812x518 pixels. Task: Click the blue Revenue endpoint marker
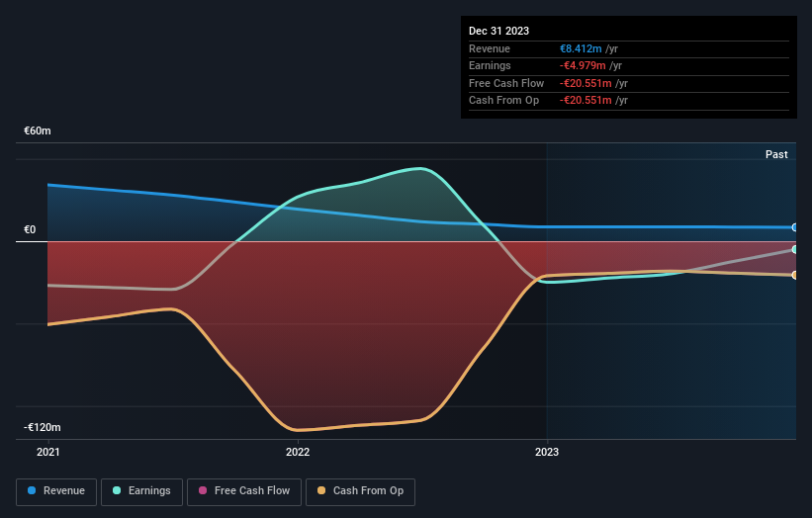pos(795,227)
